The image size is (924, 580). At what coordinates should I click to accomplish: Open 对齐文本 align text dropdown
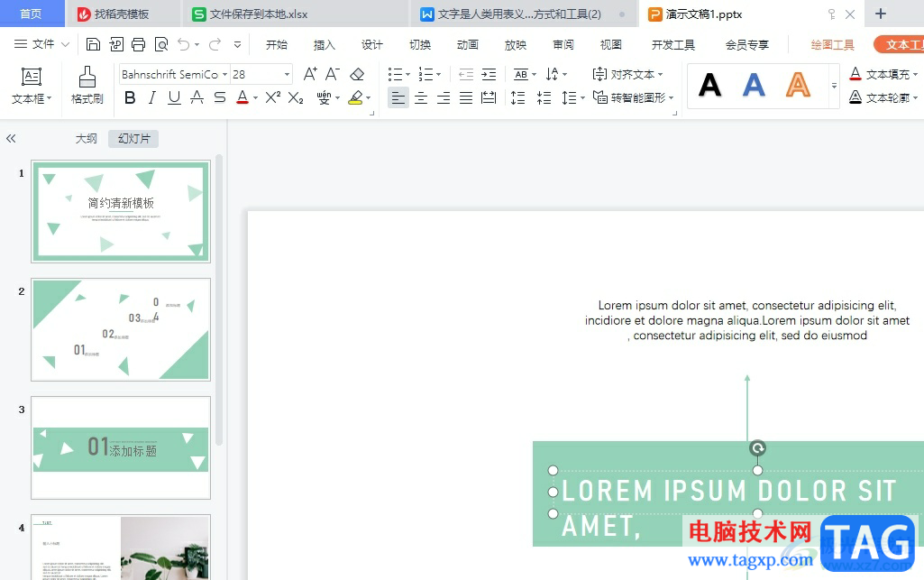tap(627, 74)
